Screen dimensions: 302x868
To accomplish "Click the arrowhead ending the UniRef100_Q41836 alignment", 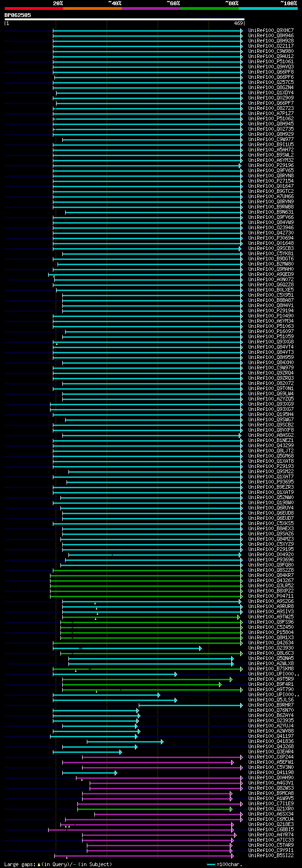I will pos(162,742).
